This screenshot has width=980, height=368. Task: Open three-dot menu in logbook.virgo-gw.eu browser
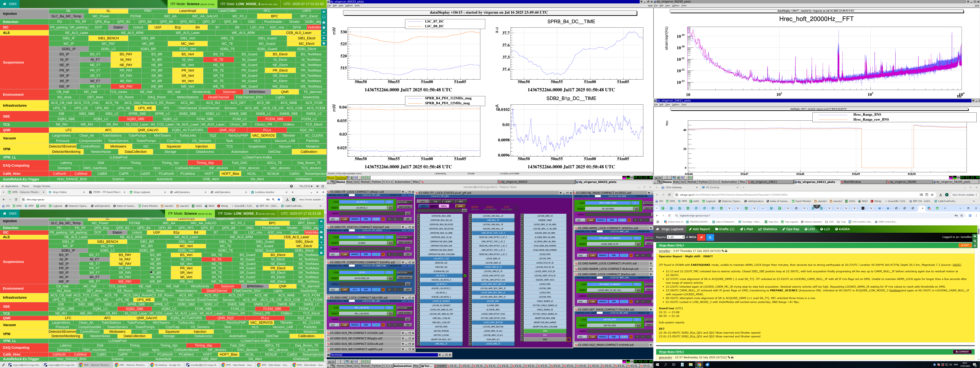click(x=976, y=216)
